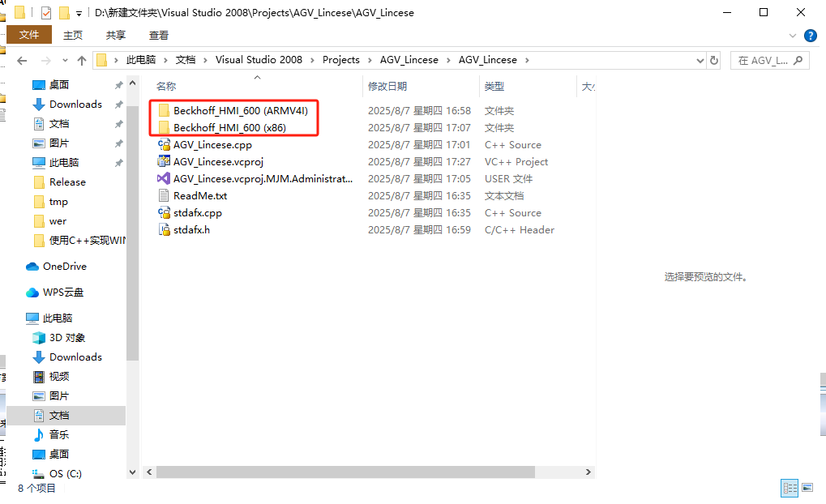
Task: Expand chevron after Projects in address bar
Action: pos(370,60)
